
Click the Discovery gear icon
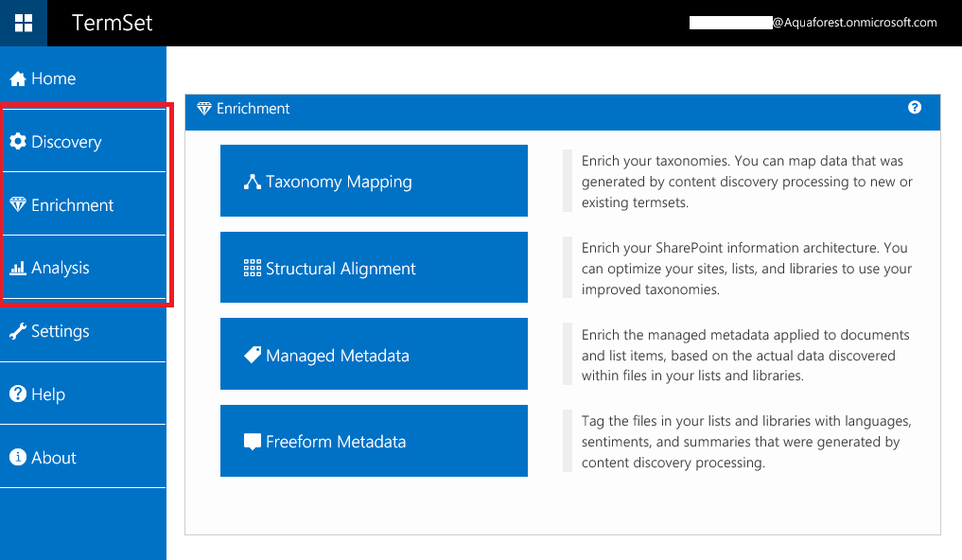click(17, 142)
